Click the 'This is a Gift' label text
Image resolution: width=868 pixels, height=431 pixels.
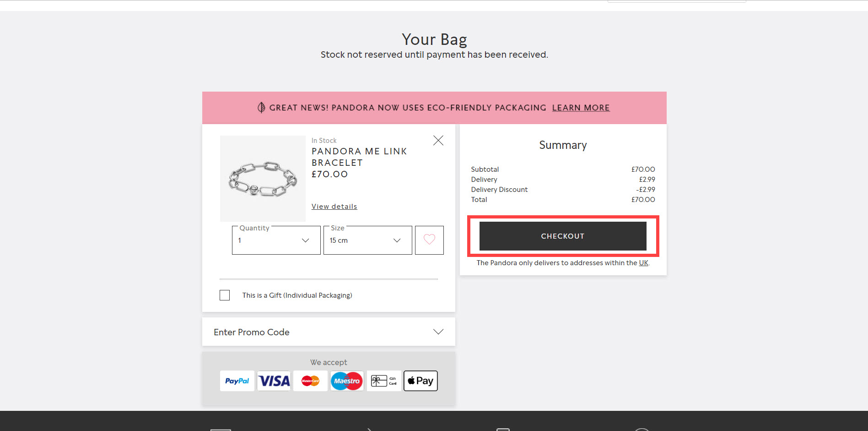(297, 295)
